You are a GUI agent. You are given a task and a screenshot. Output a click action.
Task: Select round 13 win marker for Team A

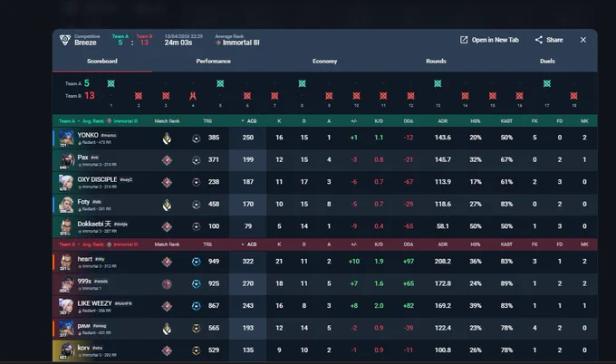[438, 83]
